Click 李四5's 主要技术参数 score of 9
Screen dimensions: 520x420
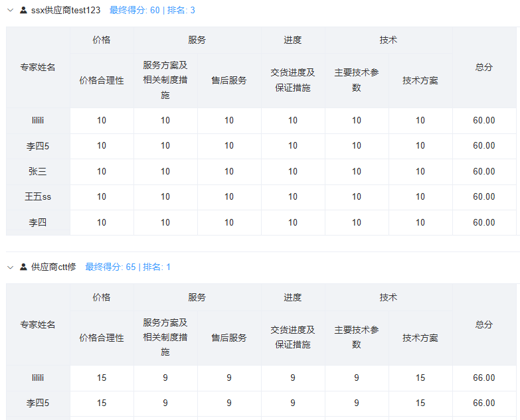(x=357, y=403)
